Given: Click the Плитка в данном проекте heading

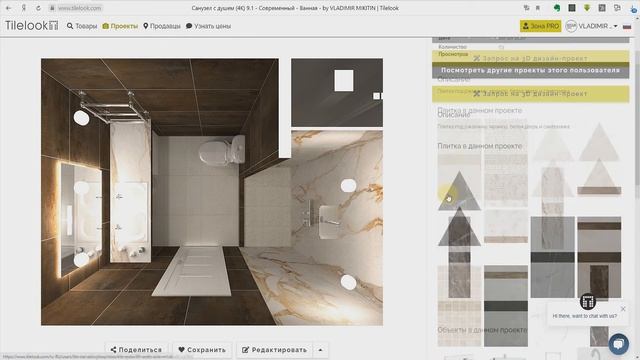Looking at the screenshot, I should (x=480, y=146).
